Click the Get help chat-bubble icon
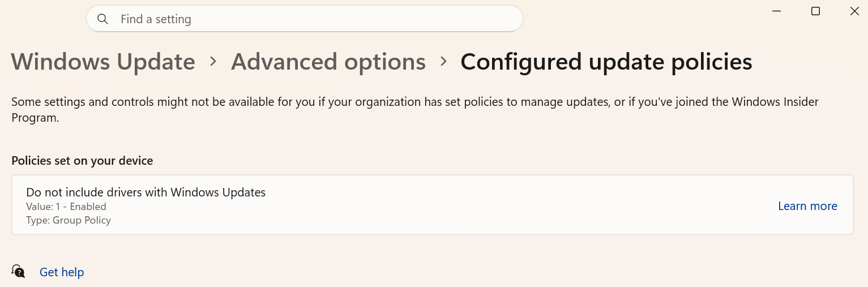Screen dimensions: 868x287 tap(18, 271)
